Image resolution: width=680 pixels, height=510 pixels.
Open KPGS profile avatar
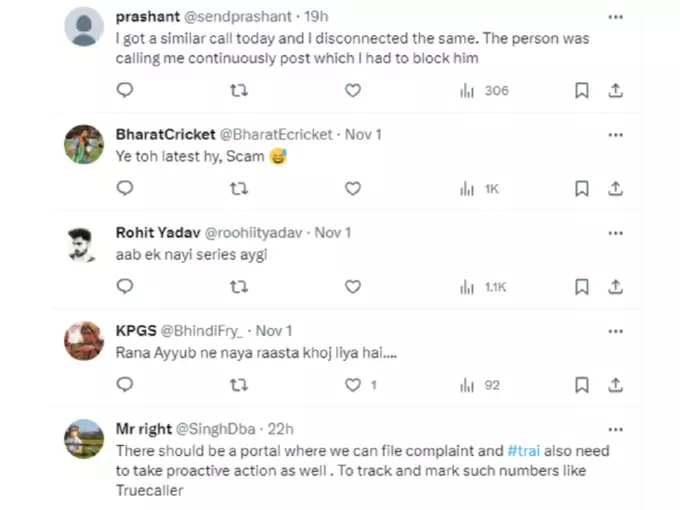coord(84,341)
